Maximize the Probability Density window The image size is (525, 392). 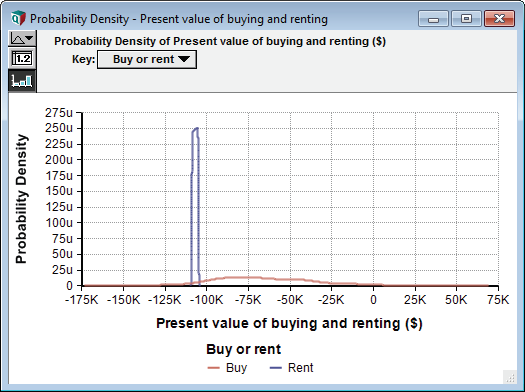coord(466,19)
